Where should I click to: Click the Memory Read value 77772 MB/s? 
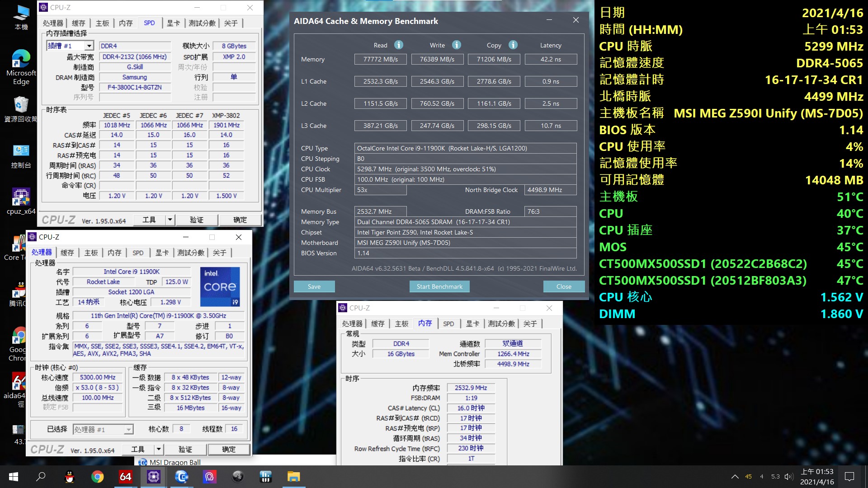[x=381, y=59]
